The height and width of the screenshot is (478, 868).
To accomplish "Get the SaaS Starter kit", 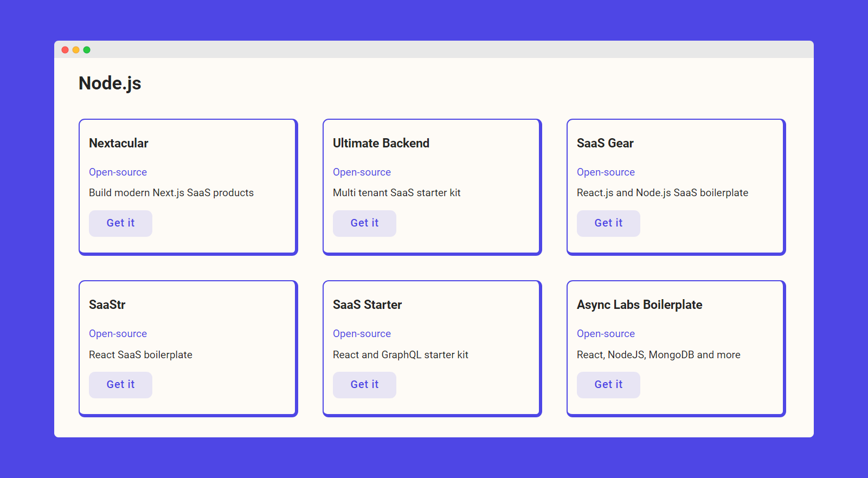I will (x=364, y=385).
